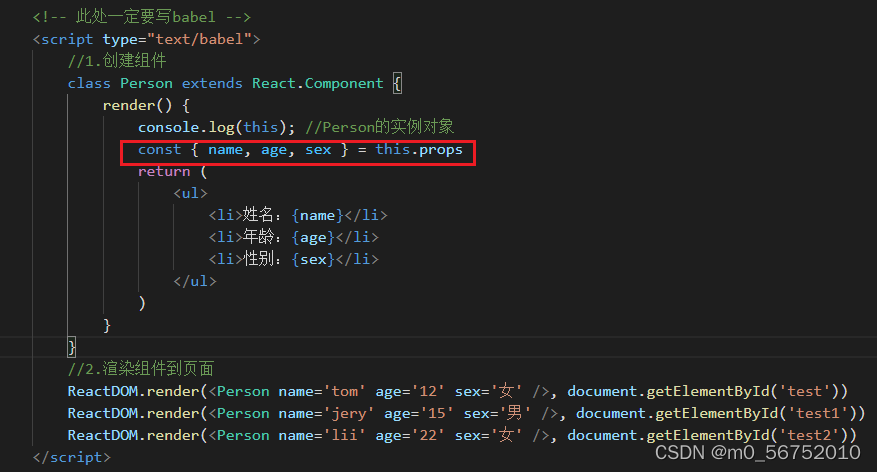Click the '//1.创建组件' comment
This screenshot has width=877, height=472.
tap(117, 61)
